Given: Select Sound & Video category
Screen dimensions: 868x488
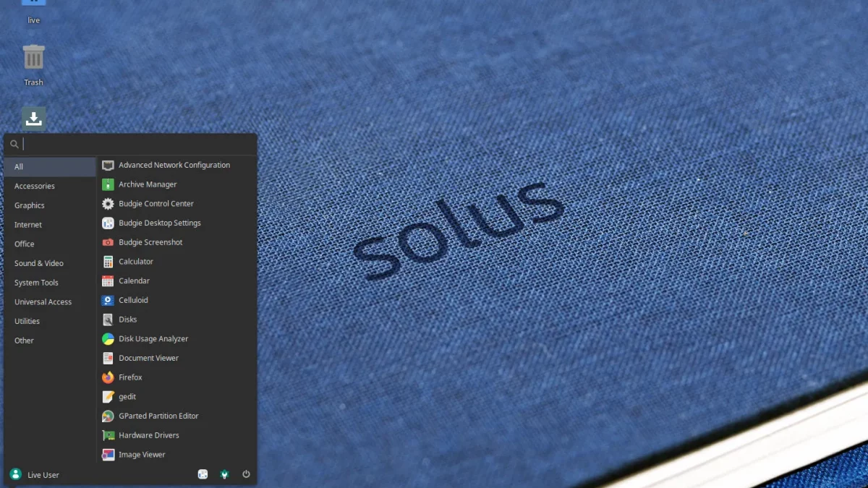Looking at the screenshot, I should (x=50, y=263).
